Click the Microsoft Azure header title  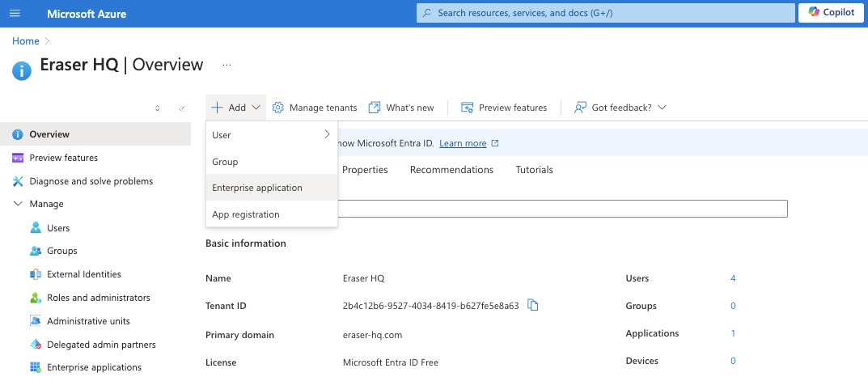coord(87,14)
